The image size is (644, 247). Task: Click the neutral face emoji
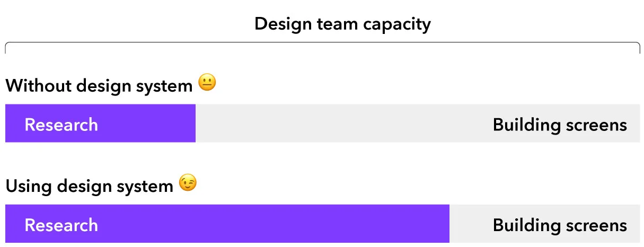(x=207, y=83)
